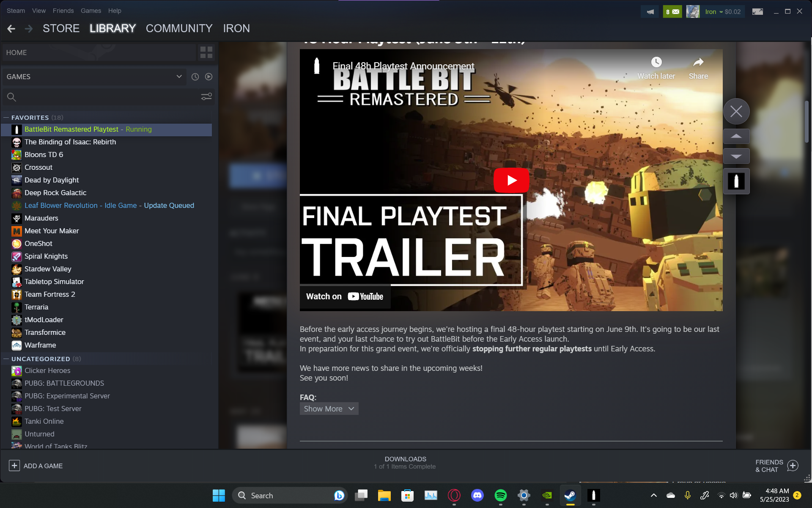Select PUBG: BATTLEGROUNDS
The width and height of the screenshot is (812, 508).
(107, 384)
